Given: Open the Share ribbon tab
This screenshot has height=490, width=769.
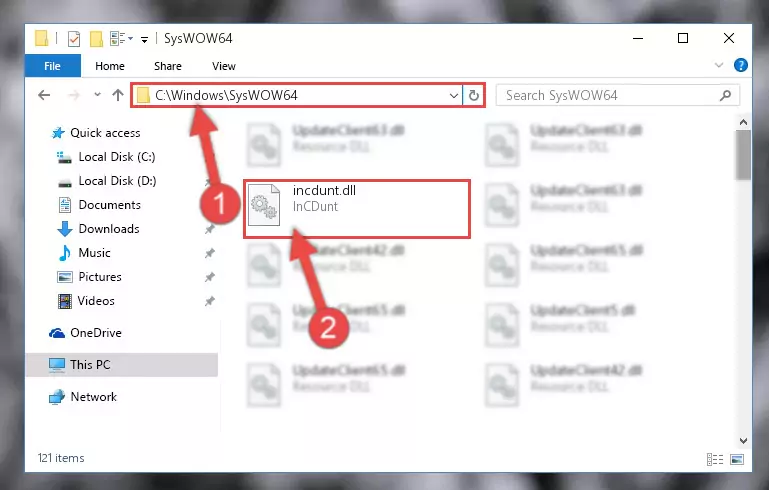Looking at the screenshot, I should 168,66.
